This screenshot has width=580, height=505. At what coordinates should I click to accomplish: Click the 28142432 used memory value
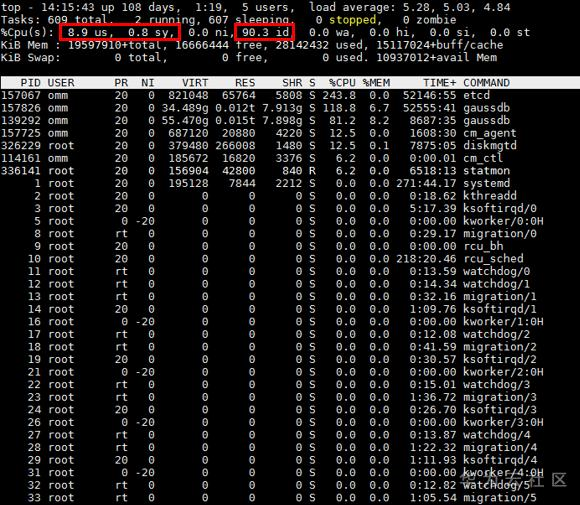[302, 45]
